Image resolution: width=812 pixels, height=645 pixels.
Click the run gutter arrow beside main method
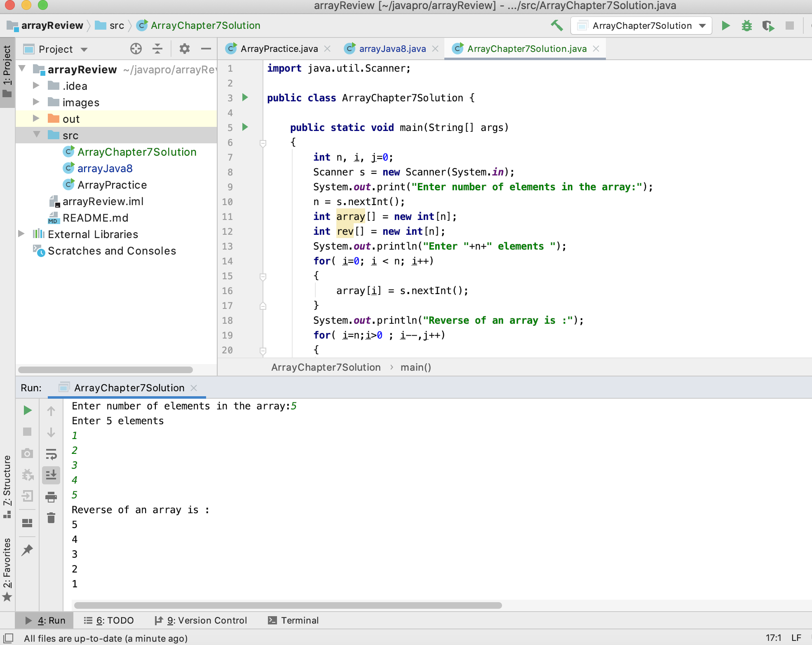pyautogui.click(x=245, y=127)
